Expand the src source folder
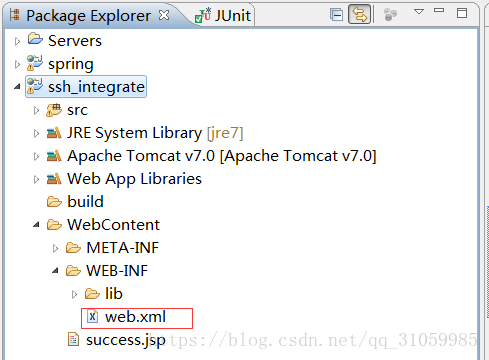The height and width of the screenshot is (360, 489). tap(36, 110)
